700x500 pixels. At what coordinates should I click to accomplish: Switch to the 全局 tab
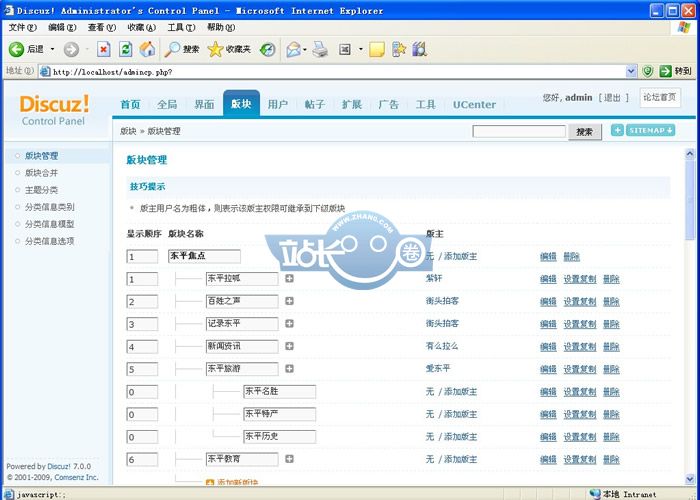coord(167,104)
